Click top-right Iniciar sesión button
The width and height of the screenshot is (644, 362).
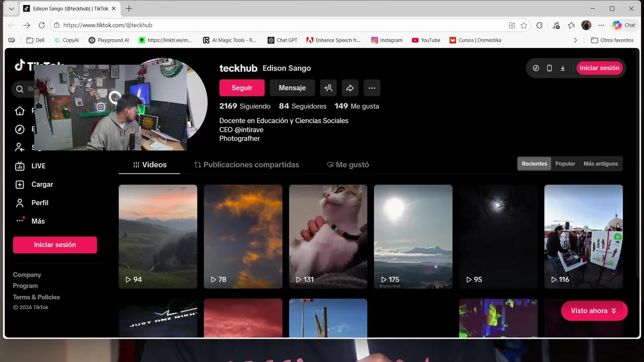(599, 68)
